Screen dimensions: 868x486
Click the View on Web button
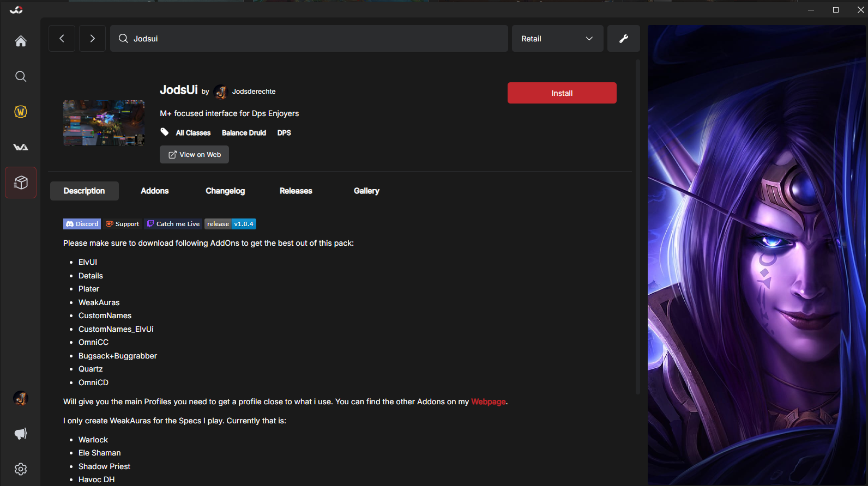[194, 155]
